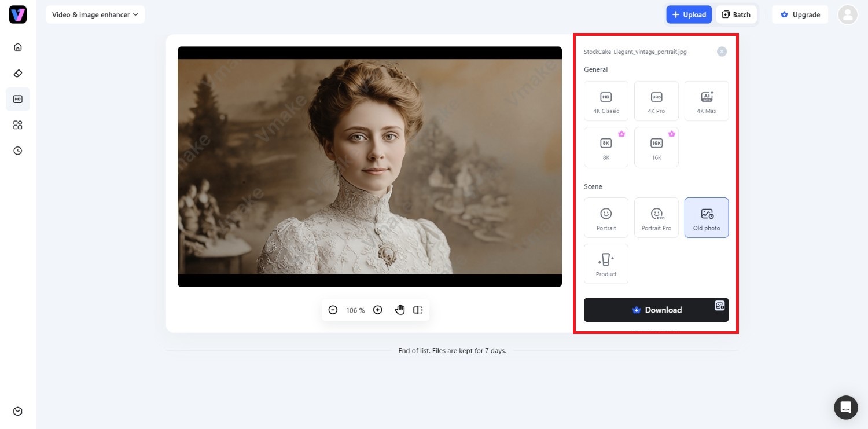Open the Home icon in sidebar
The width and height of the screenshot is (868, 429).
tap(18, 47)
